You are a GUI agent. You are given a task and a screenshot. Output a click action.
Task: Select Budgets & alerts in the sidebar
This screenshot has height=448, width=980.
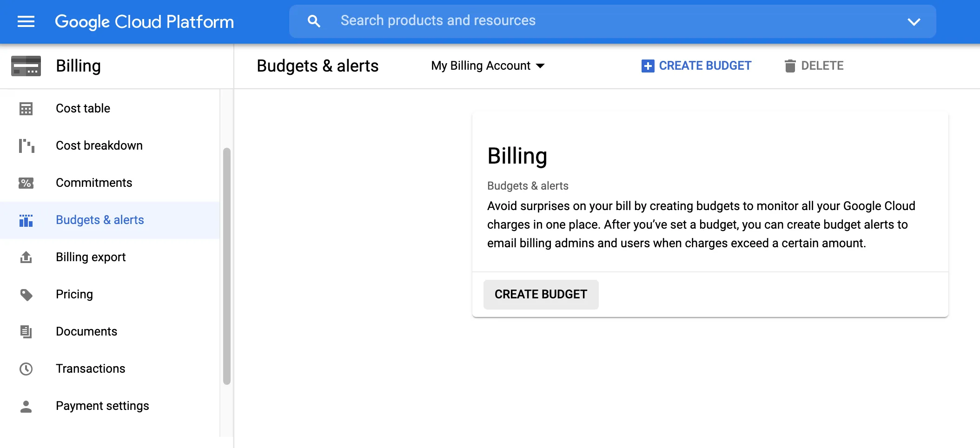110,220
